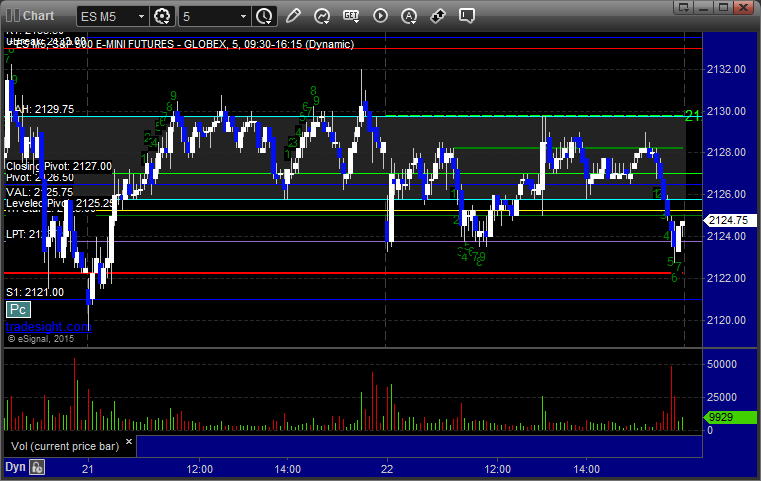Open the window options dropdown button
Viewport: 761px width, 481px height.
tap(684, 7)
